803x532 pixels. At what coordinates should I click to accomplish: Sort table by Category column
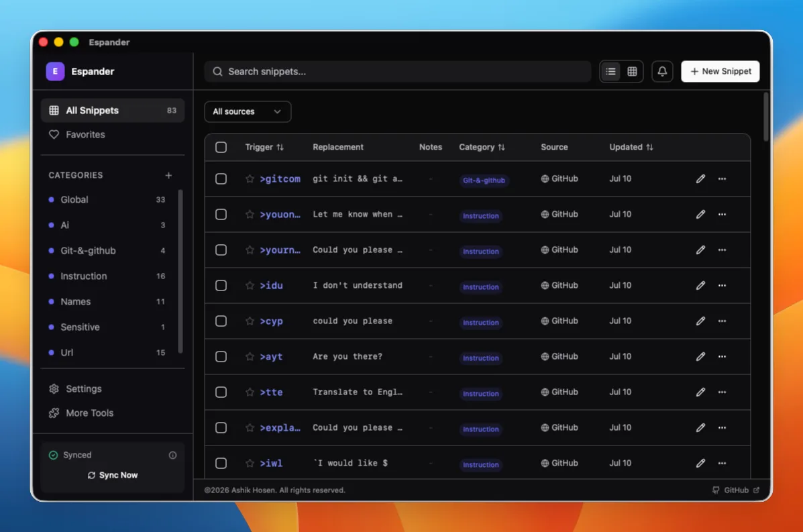[482, 147]
